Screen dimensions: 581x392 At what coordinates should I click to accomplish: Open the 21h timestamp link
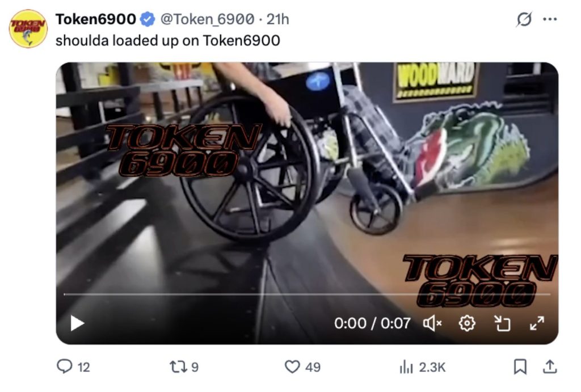pos(277,19)
